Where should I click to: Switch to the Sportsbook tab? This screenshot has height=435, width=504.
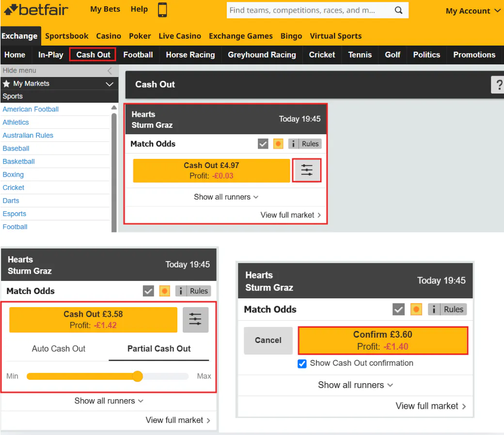pyautogui.click(x=66, y=36)
